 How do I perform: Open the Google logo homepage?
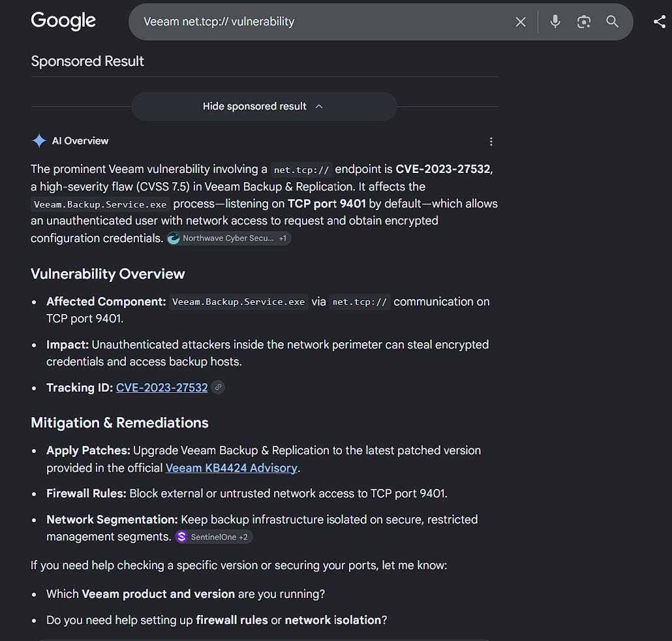[x=63, y=21]
